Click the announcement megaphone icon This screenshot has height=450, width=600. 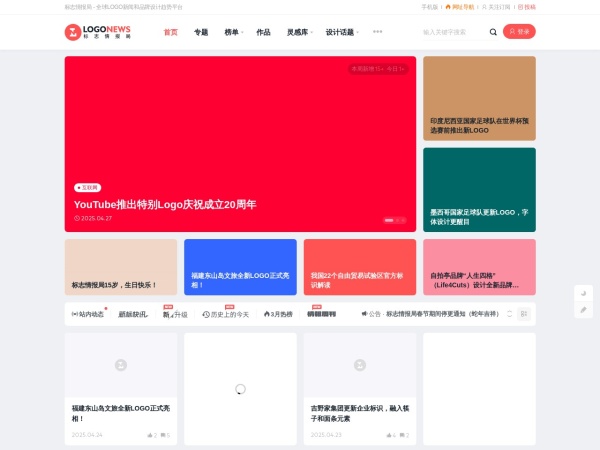(364, 314)
